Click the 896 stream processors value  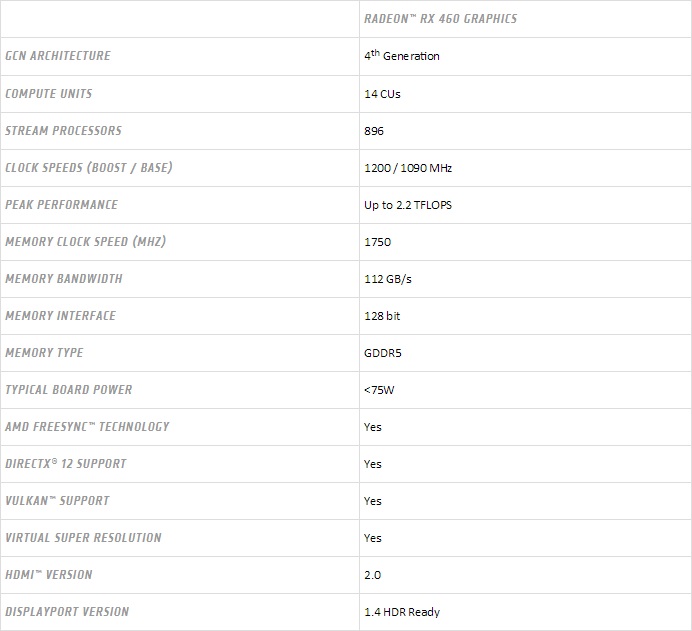(374, 131)
